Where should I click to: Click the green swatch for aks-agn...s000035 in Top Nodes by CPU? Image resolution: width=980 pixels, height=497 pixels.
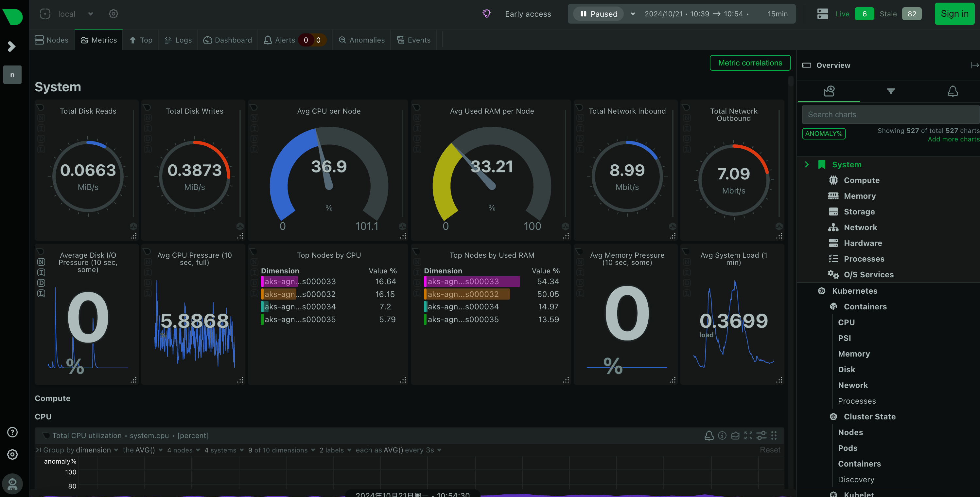pos(262,319)
